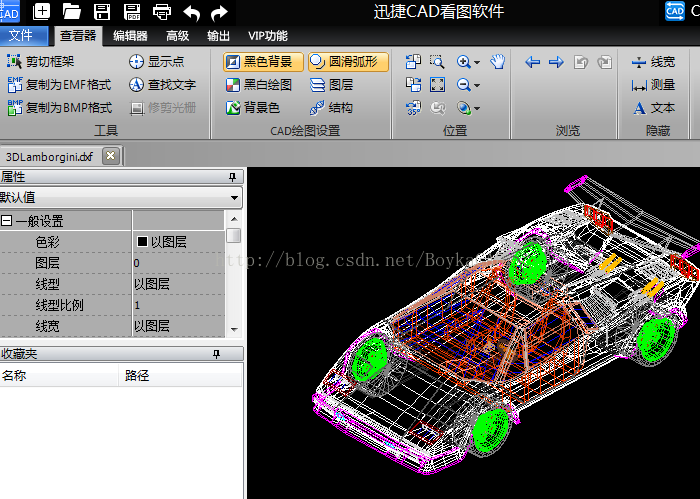Image resolution: width=700 pixels, height=499 pixels.
Task: Go to next view with blue right arrow
Action: coord(556,62)
